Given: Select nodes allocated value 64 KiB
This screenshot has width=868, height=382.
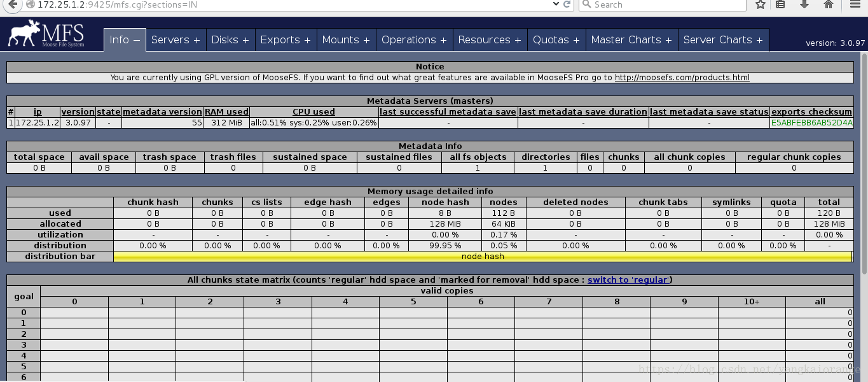Looking at the screenshot, I should tap(504, 224).
